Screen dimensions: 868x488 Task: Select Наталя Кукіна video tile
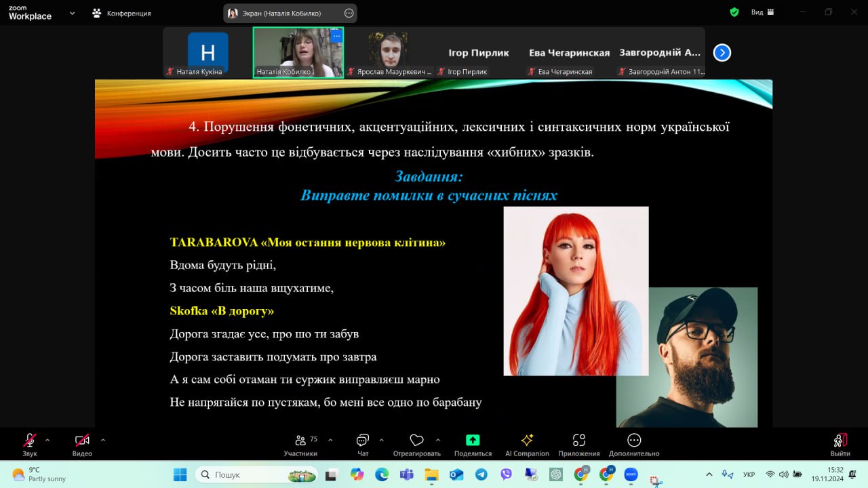(208, 52)
